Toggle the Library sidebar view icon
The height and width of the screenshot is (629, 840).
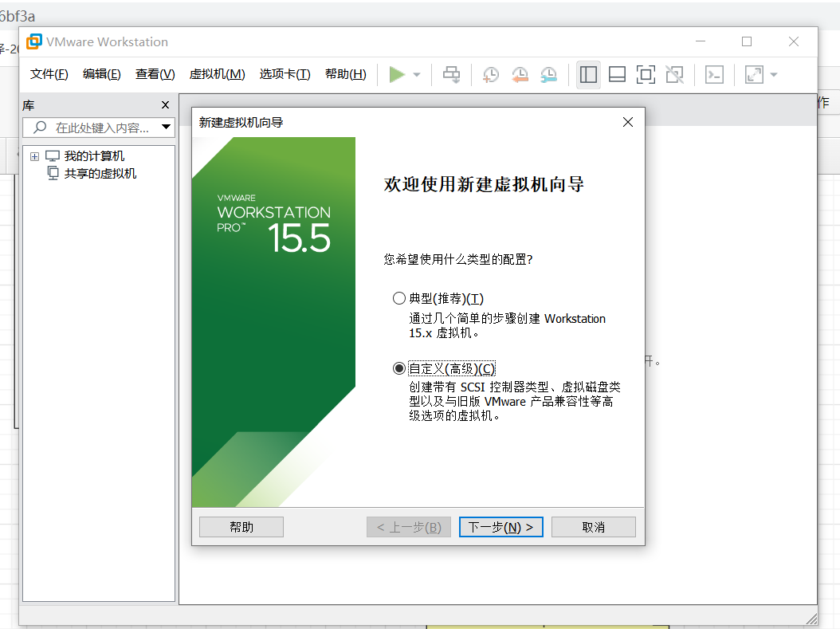click(588, 74)
